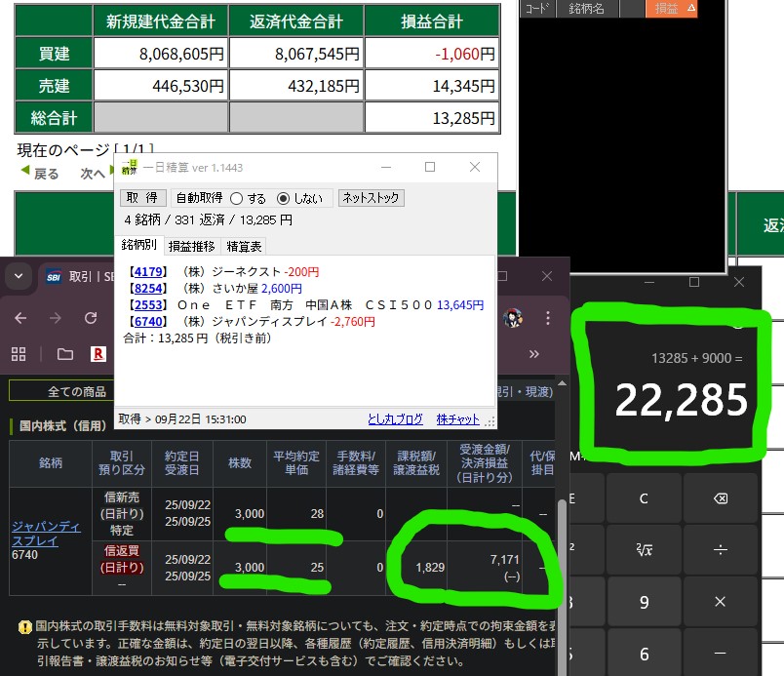Sort by the 損益 column header
Viewport: 784px width, 676px height.
click(x=672, y=9)
